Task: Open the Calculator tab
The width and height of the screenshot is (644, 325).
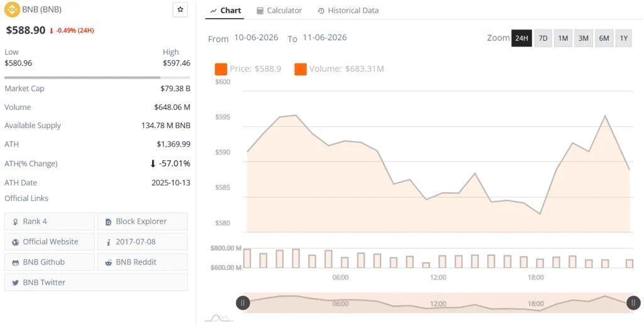Action: pos(279,11)
